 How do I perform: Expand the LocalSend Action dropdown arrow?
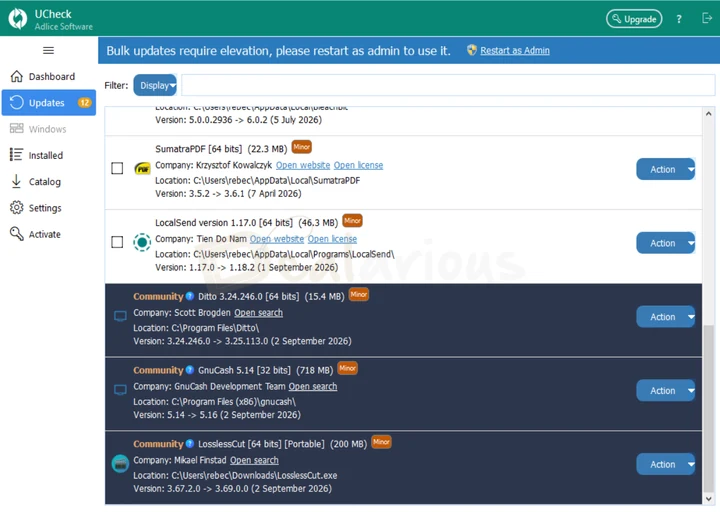[x=691, y=243]
